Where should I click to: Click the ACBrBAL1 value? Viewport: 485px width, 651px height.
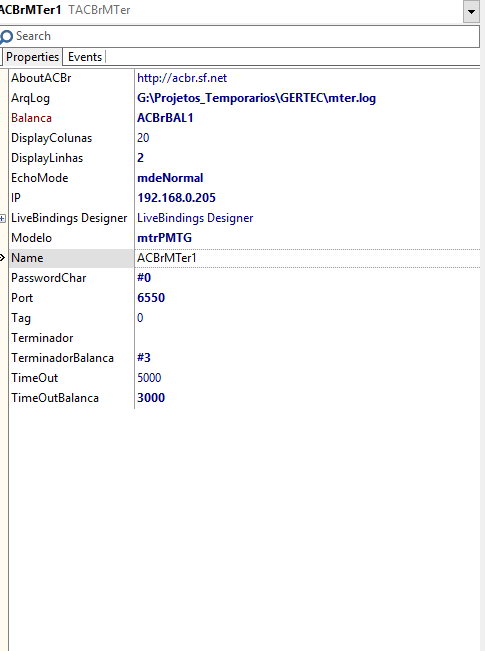[x=165, y=118]
